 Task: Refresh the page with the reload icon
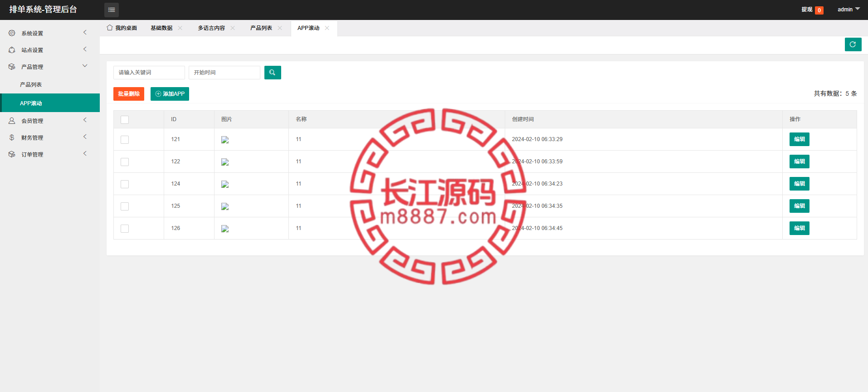click(853, 44)
